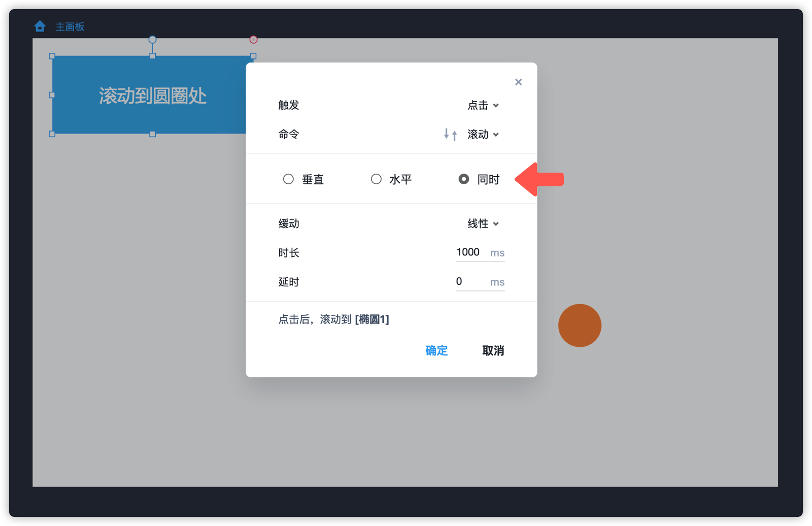This screenshot has height=526, width=812.
Task: Open the 命令 dropdown showing 滚动
Action: tap(483, 135)
